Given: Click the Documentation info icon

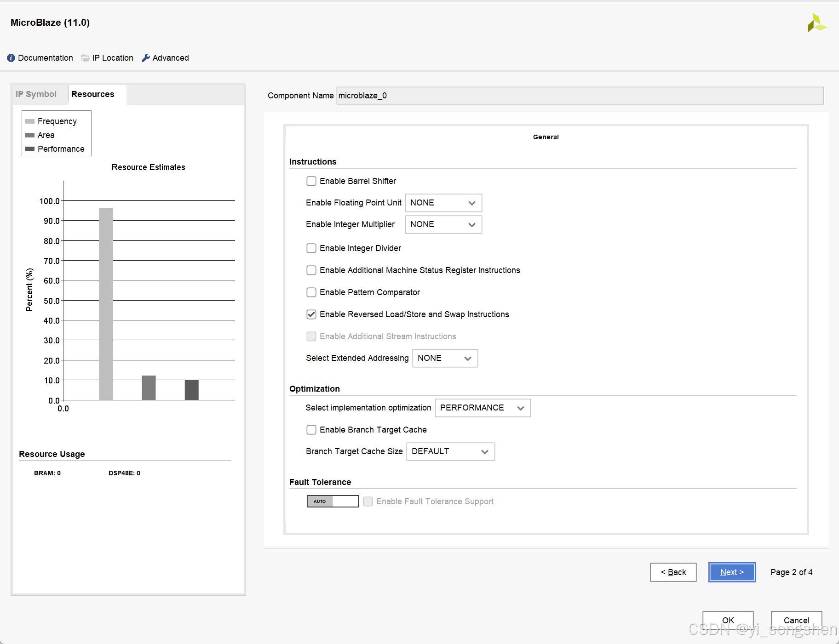Looking at the screenshot, I should coord(11,58).
